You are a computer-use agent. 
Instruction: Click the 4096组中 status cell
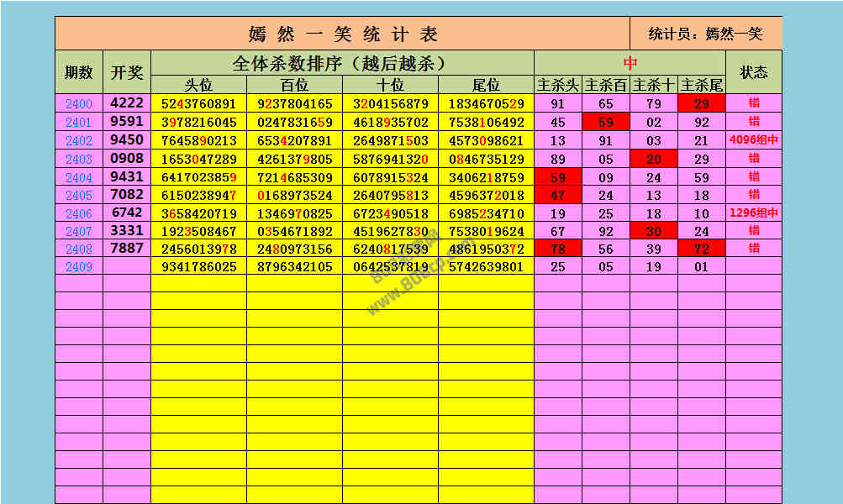(x=754, y=141)
